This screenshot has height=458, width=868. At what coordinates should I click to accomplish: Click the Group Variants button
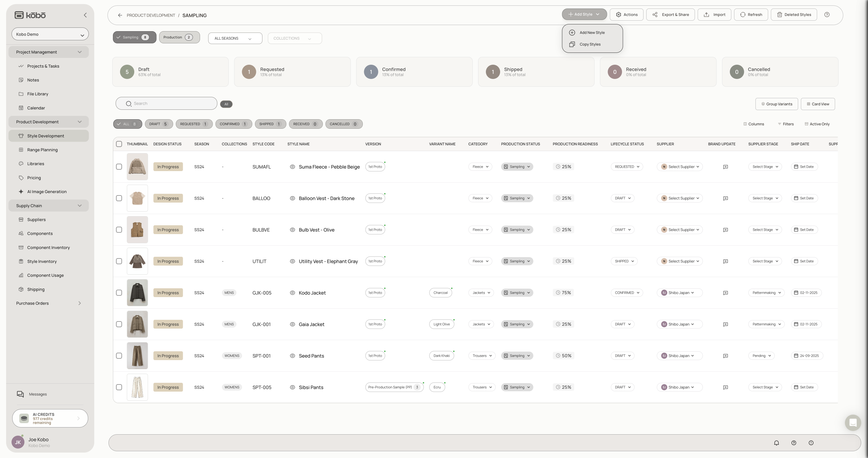776,104
